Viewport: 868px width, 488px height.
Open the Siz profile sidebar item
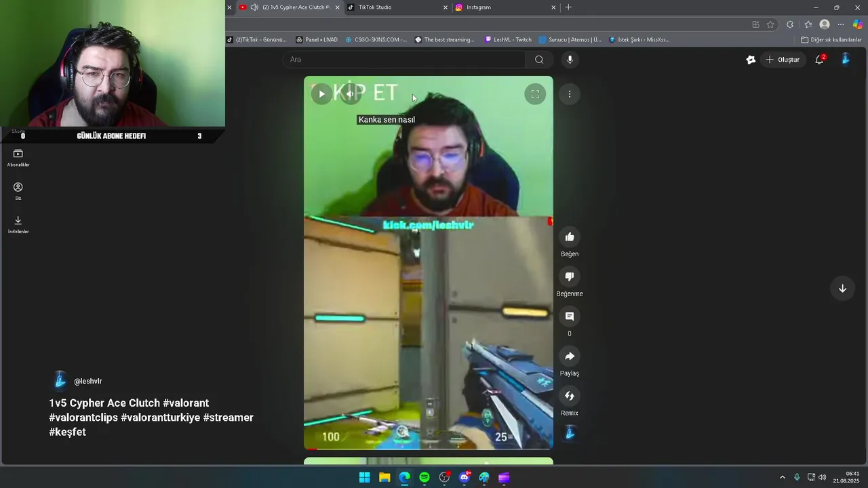click(18, 191)
